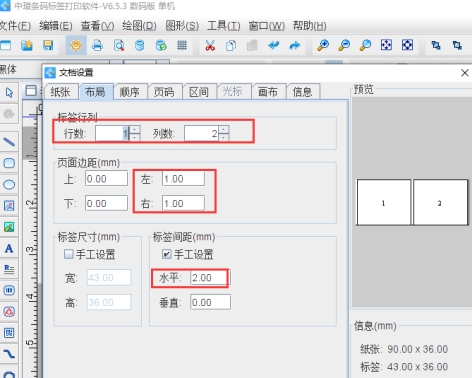473x378 pixels.
Task: Decrease the column count spinner
Action: [x=224, y=137]
